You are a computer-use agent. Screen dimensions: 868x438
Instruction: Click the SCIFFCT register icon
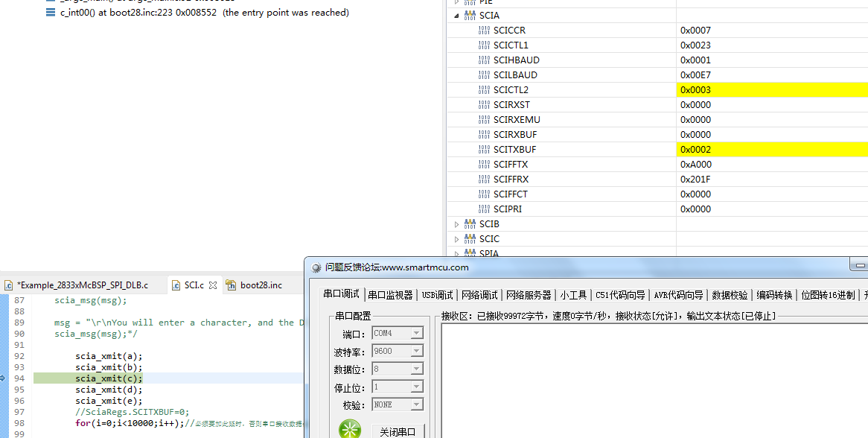coord(484,195)
